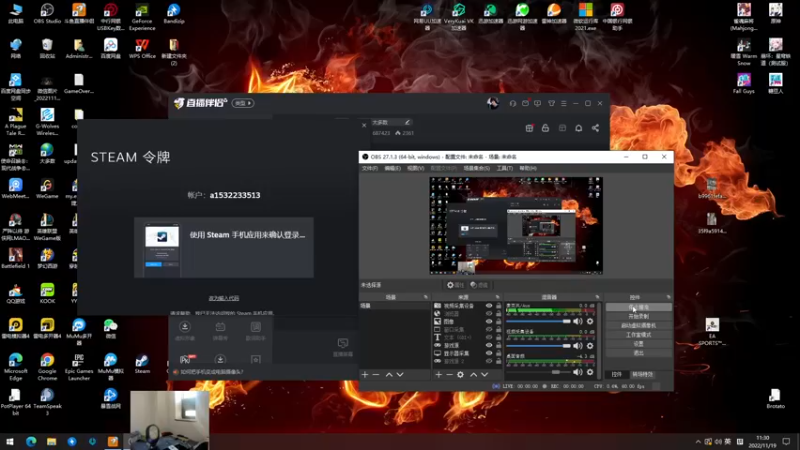Toggle lock of 视频采集设备 source
Viewport: 800px width, 450px height.
[498, 306]
